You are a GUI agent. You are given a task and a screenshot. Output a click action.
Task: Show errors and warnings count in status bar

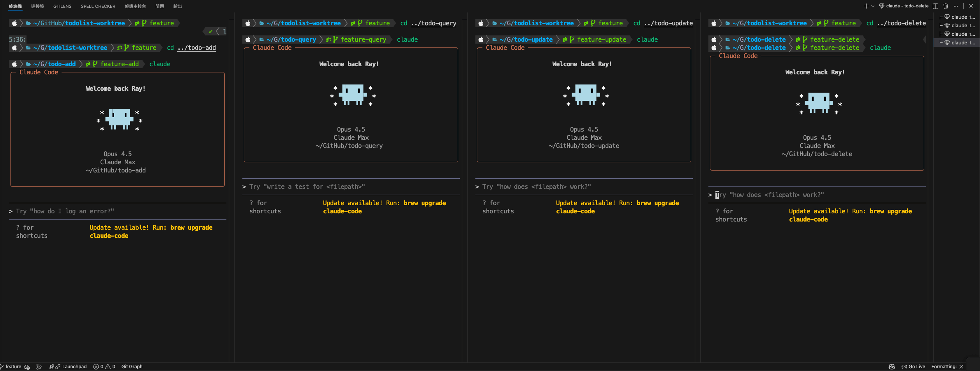(104, 367)
